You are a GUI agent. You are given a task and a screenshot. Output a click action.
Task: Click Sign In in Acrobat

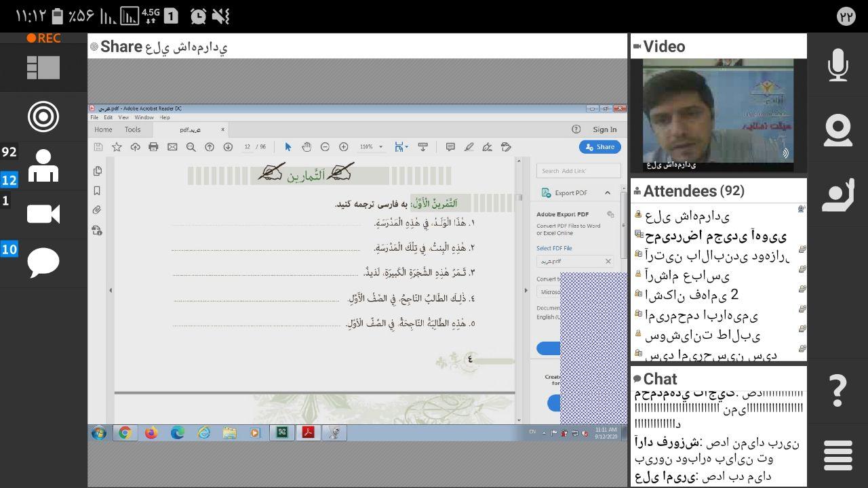pyautogui.click(x=605, y=129)
